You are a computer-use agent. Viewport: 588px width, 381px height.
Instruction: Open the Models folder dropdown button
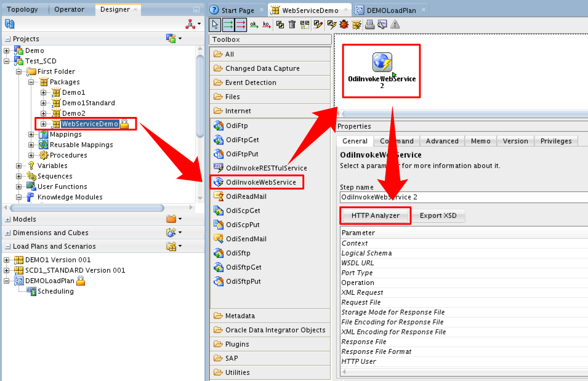click(174, 219)
